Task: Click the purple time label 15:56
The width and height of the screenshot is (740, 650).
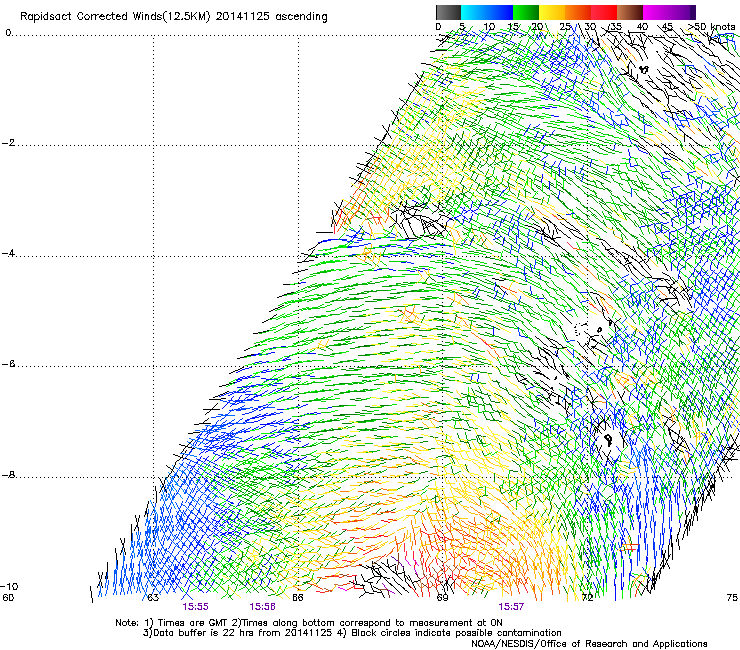Action: click(x=262, y=607)
